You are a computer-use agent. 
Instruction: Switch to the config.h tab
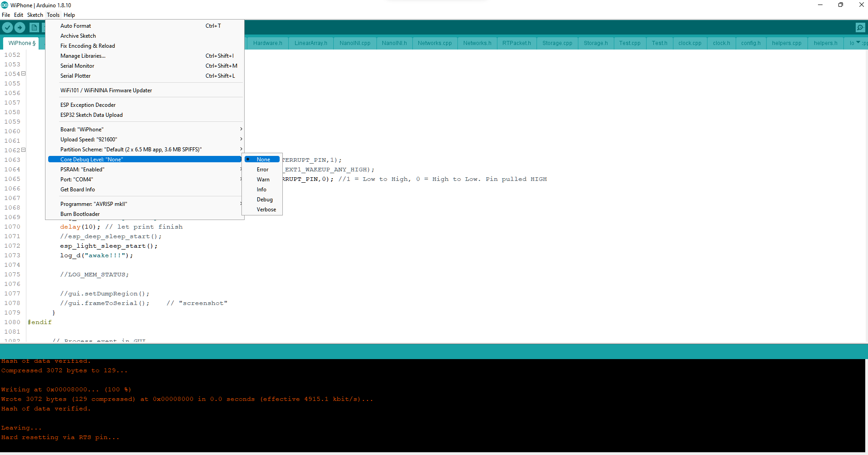click(x=750, y=43)
